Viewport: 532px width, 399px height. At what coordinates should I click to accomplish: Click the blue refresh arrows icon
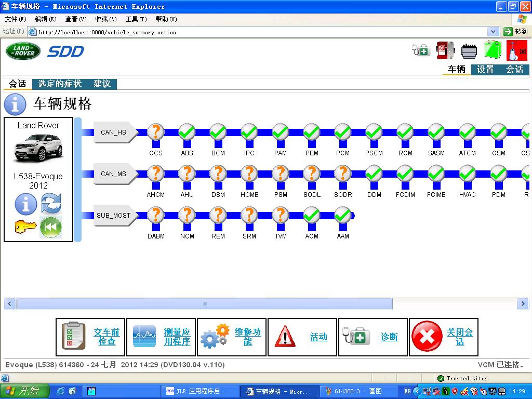51,204
